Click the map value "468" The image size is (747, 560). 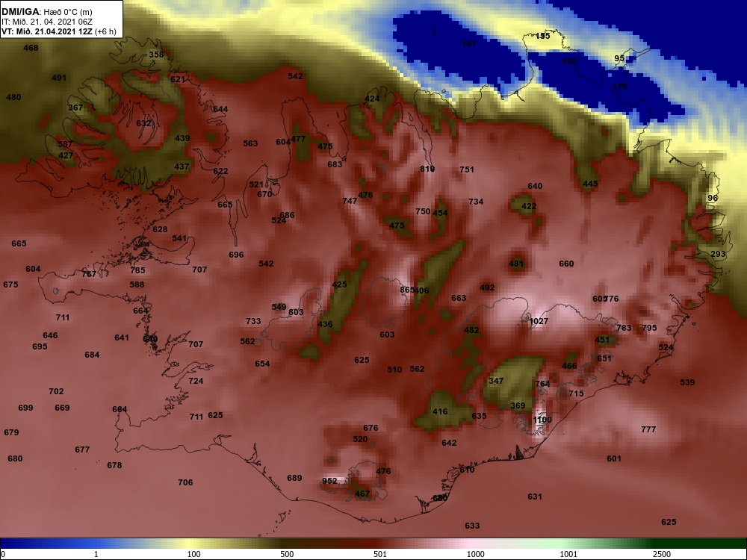31,48
